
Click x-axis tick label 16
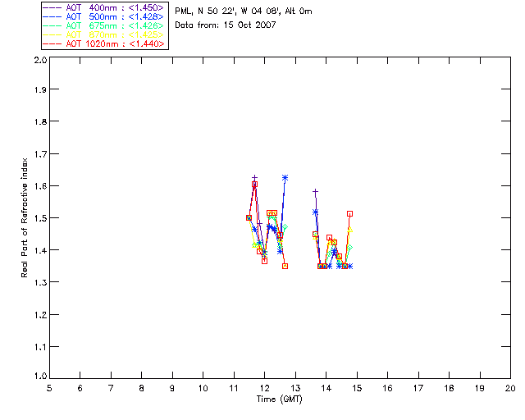(388, 389)
